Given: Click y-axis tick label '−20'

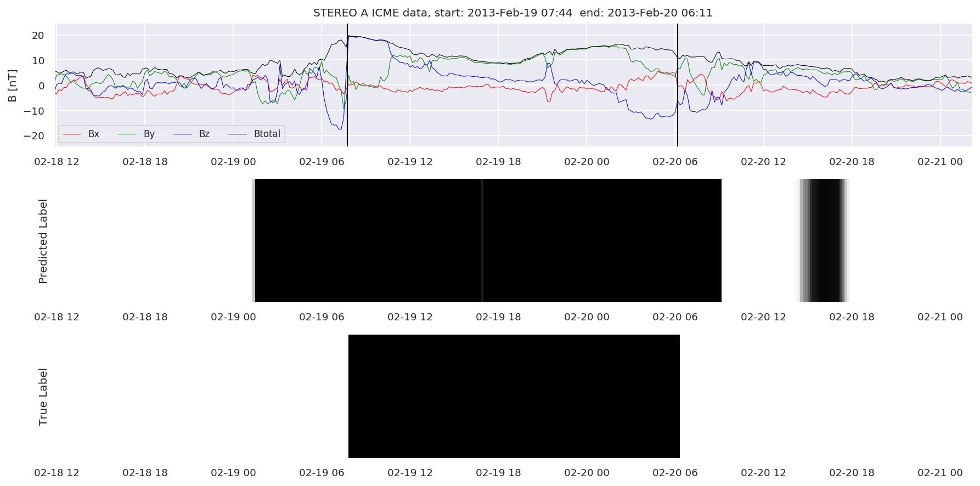Looking at the screenshot, I should (33, 136).
